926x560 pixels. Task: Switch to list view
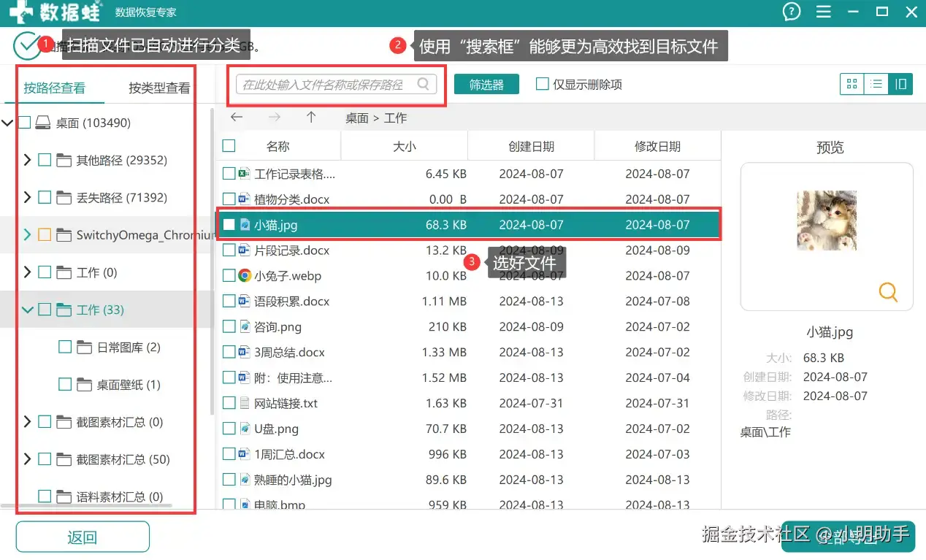tap(876, 84)
